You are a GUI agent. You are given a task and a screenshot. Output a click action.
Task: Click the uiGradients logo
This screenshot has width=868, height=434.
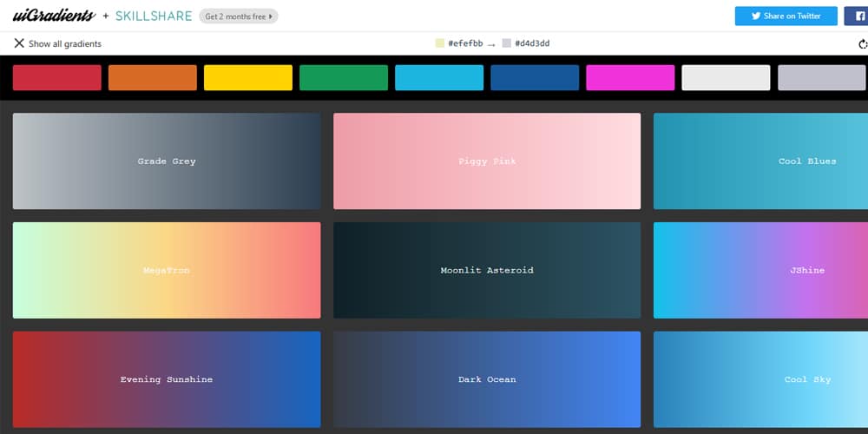(53, 16)
